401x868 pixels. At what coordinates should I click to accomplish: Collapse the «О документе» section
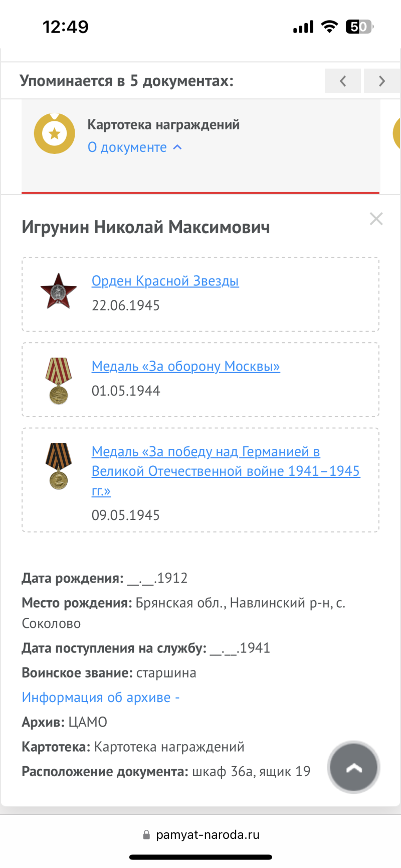pos(135,147)
